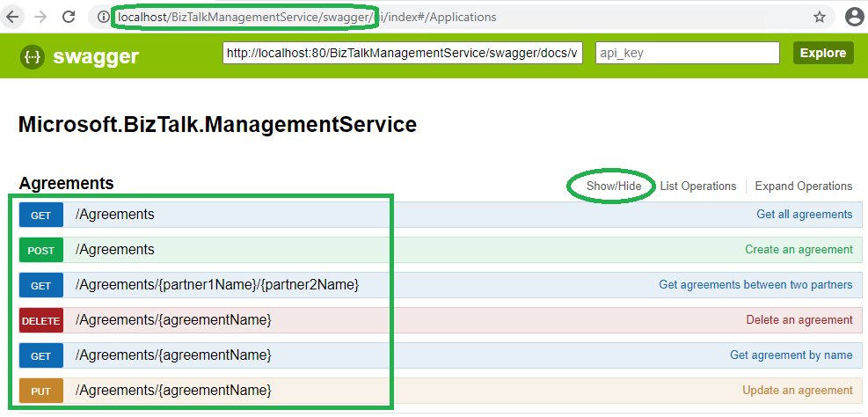This screenshot has width=868, height=417.
Task: Click the 'Get agreement by name' description
Action: 791,355
